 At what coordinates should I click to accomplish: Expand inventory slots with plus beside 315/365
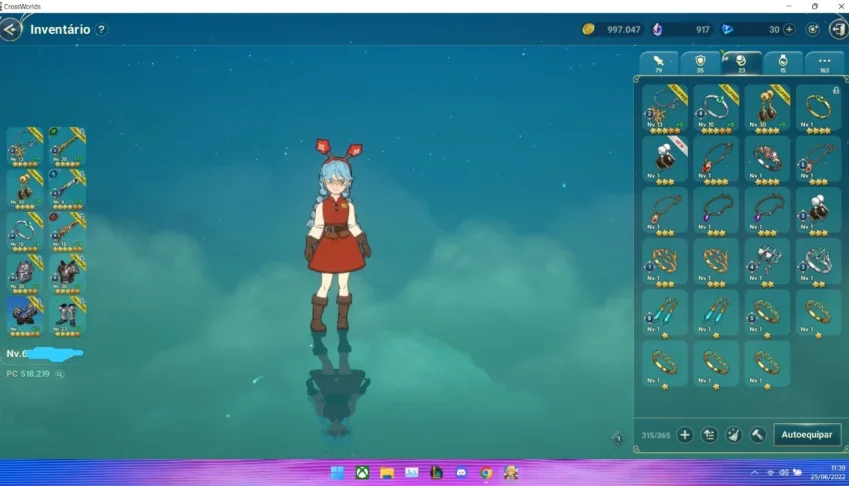click(685, 435)
